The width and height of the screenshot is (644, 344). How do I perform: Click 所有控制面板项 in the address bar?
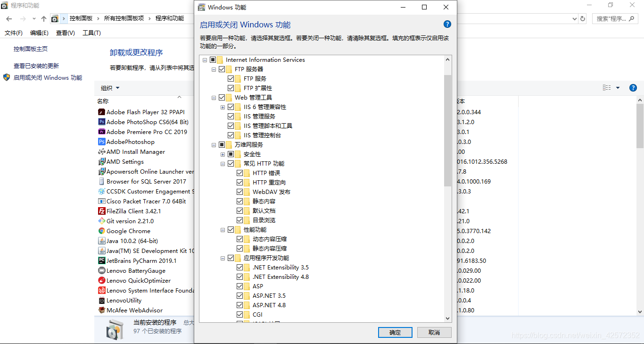124,18
